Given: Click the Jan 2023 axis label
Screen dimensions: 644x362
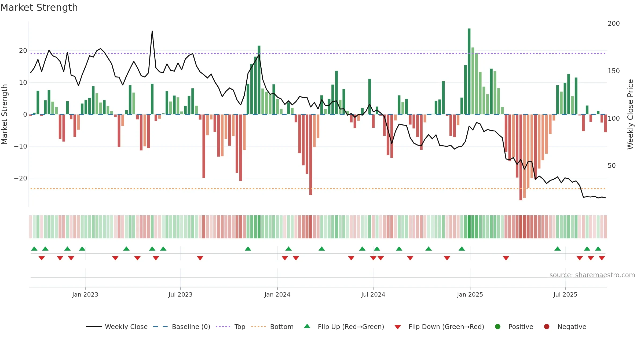Looking at the screenshot, I should pos(85,294).
